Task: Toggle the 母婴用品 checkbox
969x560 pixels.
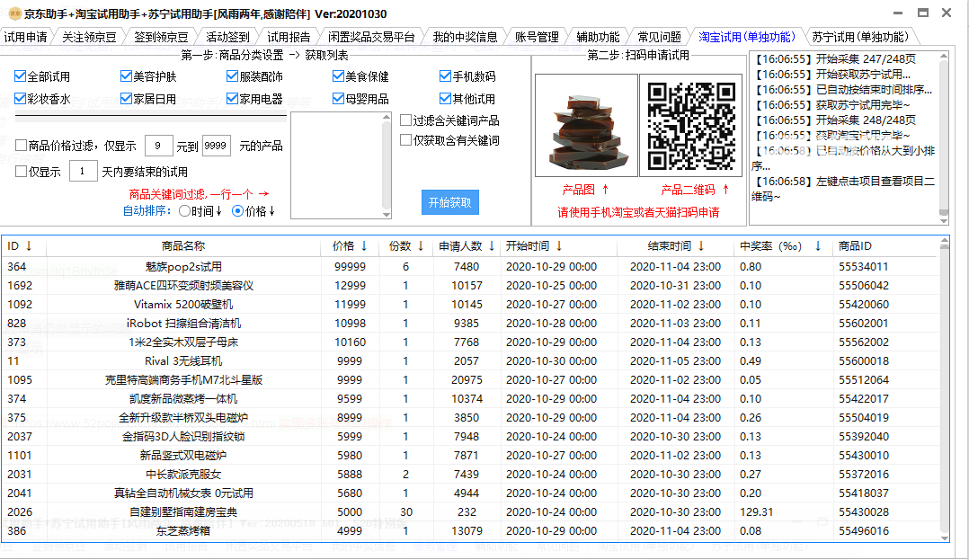Action: tap(338, 98)
